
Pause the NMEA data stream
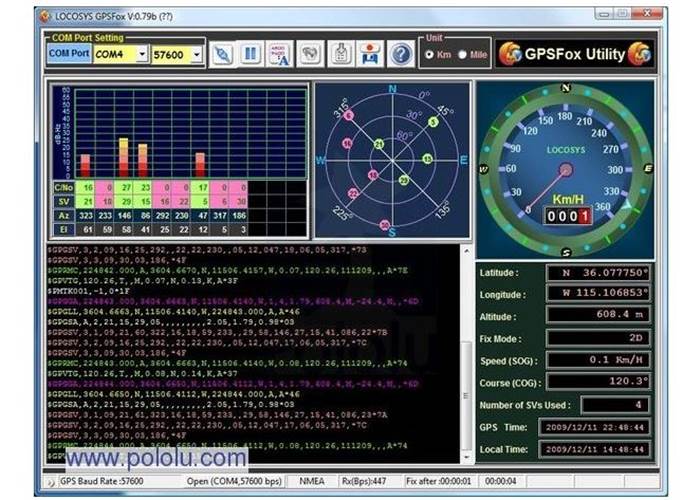point(251,53)
